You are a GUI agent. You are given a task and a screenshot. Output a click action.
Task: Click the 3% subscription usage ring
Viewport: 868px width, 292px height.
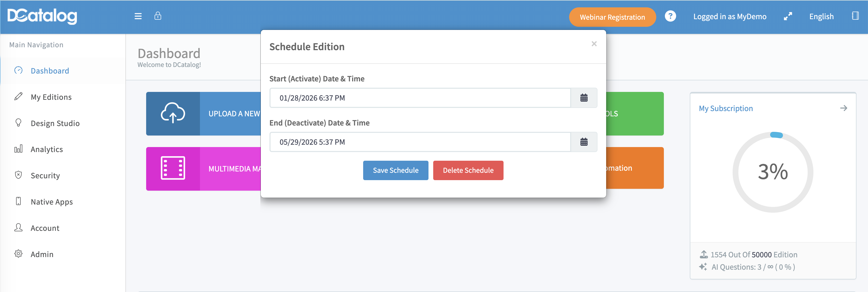pos(772,172)
